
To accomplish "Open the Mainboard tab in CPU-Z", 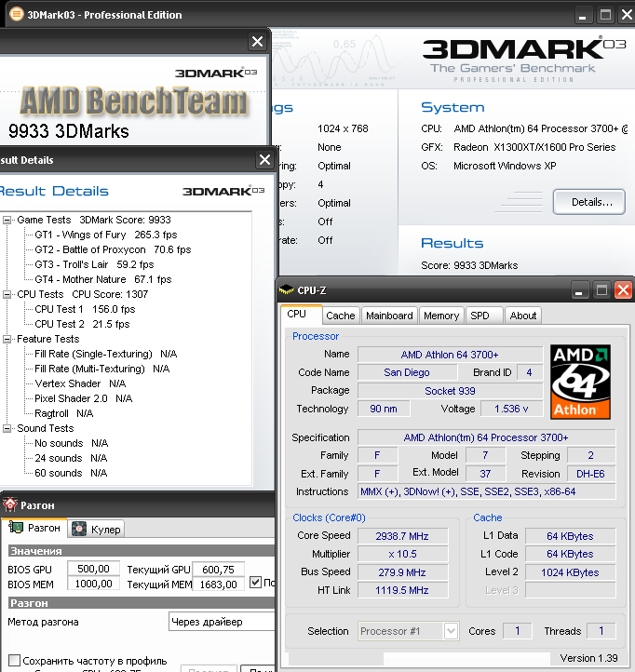I will [x=389, y=316].
